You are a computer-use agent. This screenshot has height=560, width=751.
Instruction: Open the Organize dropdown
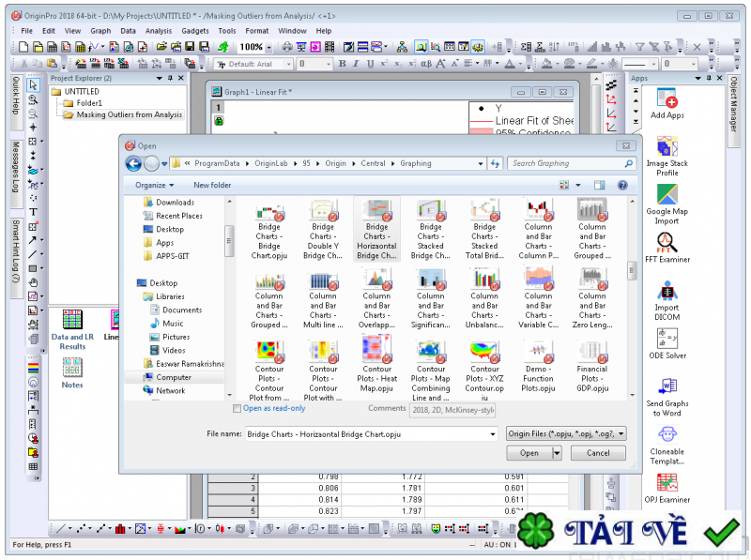click(x=154, y=185)
